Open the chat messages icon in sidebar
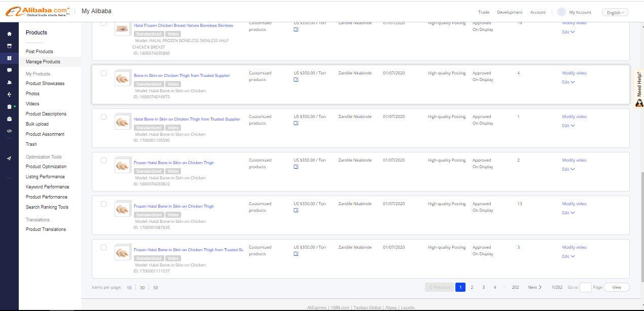The image size is (644, 311). coord(9,70)
